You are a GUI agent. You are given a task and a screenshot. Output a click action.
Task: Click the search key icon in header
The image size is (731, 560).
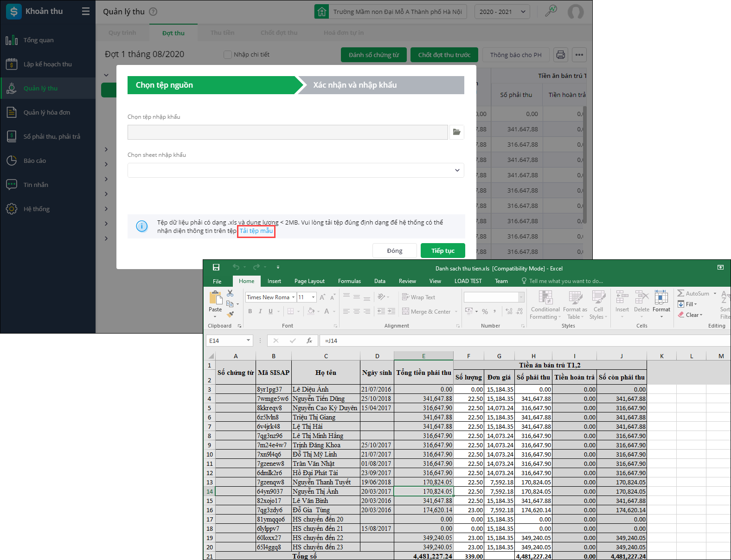tap(551, 11)
